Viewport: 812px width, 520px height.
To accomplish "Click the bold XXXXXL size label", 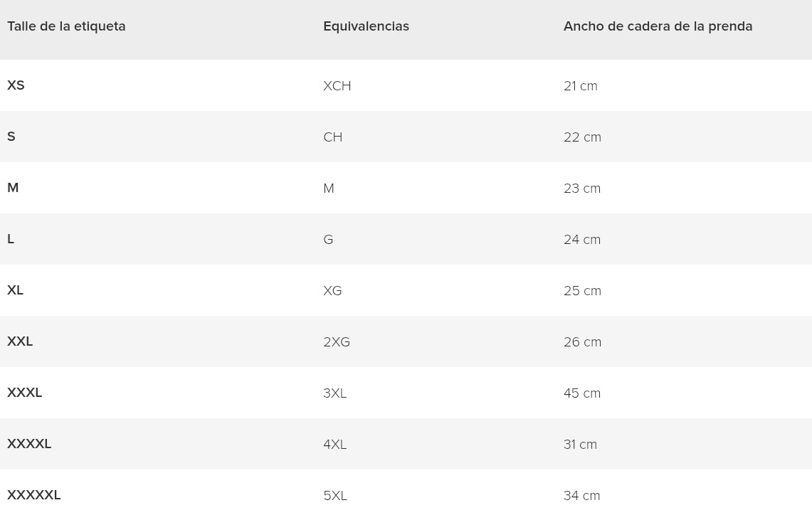I will click(33, 495).
